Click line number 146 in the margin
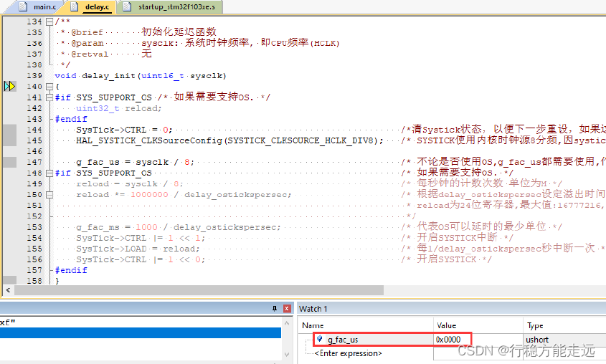This screenshot has width=606, height=364. [34, 151]
